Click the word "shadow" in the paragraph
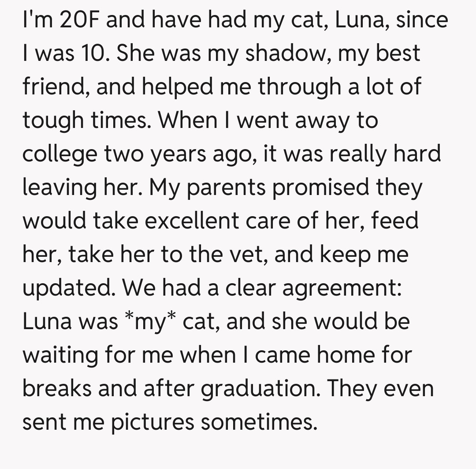 pos(283,54)
